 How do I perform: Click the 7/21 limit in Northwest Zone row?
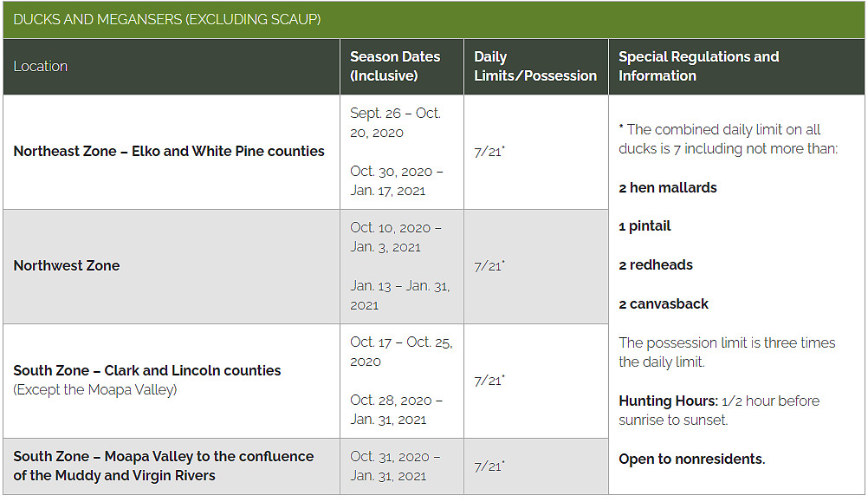pyautogui.click(x=489, y=266)
